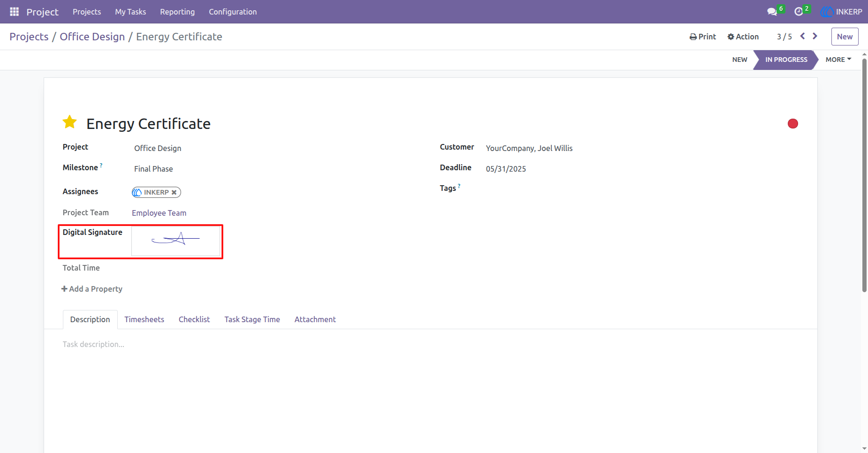Select the IN PROGRESS stage
Viewport: 868px width, 453px height.
coord(786,60)
